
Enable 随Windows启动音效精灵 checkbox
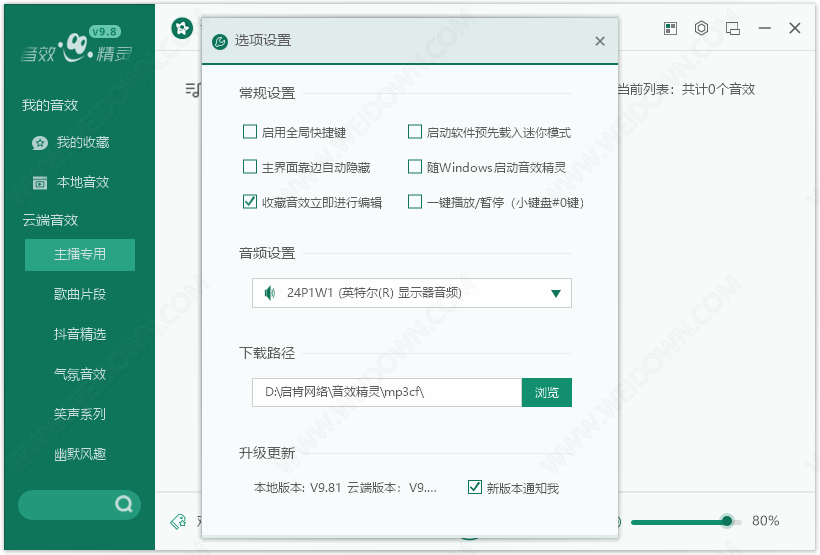click(415, 167)
